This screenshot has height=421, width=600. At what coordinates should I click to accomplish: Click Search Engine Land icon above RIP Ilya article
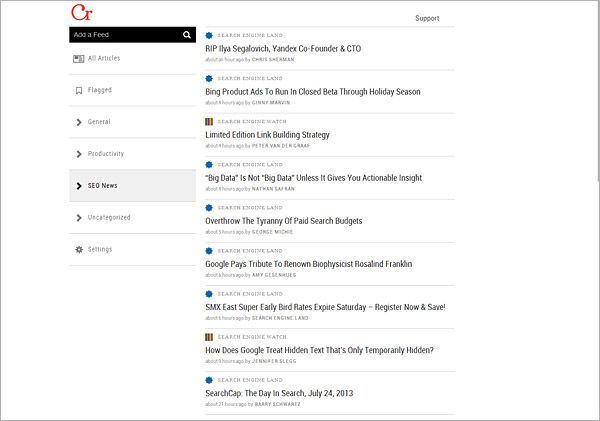pyautogui.click(x=209, y=34)
